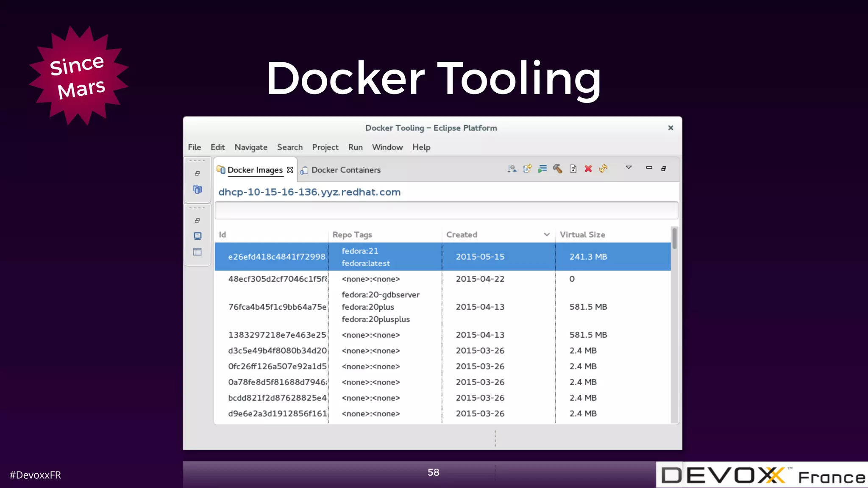The image size is (868, 488).
Task: Close the Eclipse Platform window
Action: 670,128
